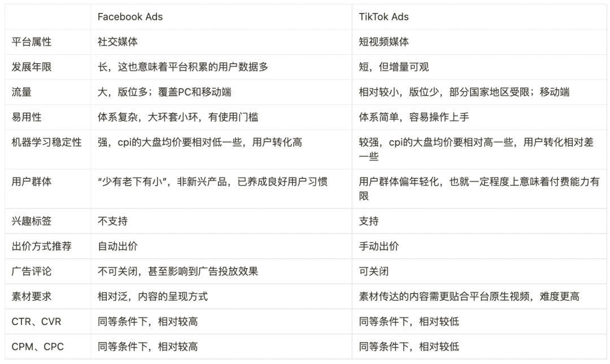This screenshot has width=610, height=364.
Task: Click cell 用户群体偏年轻化
Action: pyautogui.click(x=479, y=188)
